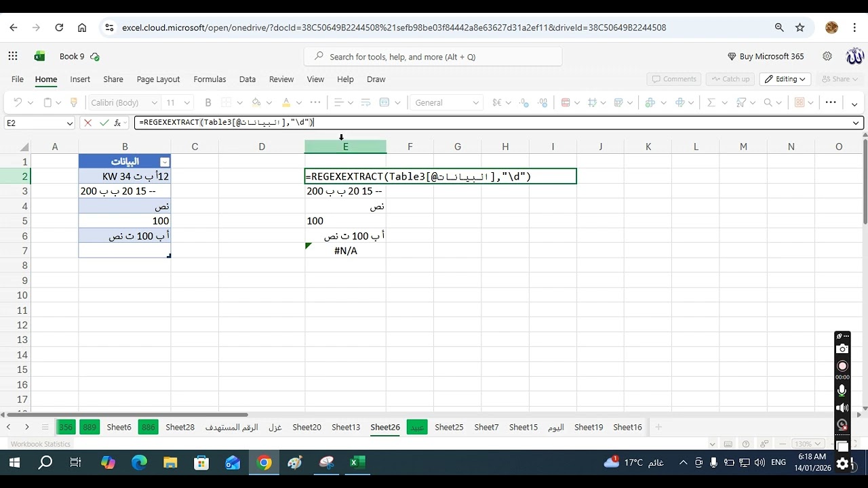Open the all sheets list icon
The height and width of the screenshot is (488, 868).
click(x=45, y=427)
